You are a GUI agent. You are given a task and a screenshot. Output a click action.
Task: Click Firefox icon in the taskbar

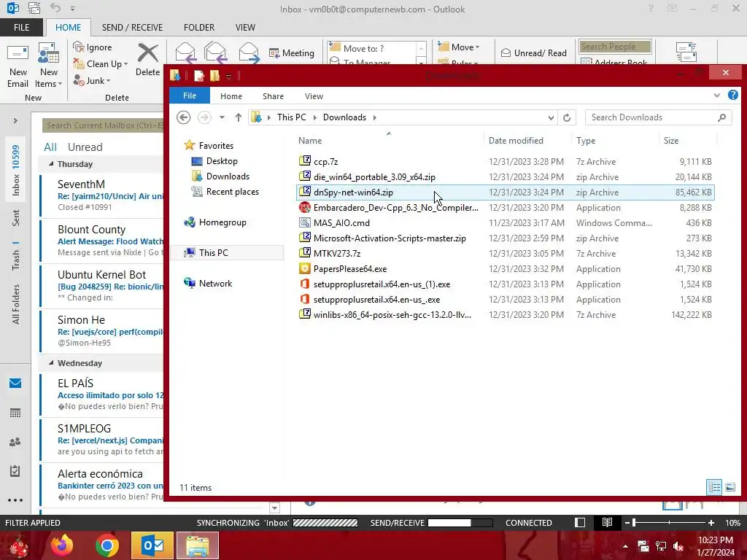[x=62, y=545]
